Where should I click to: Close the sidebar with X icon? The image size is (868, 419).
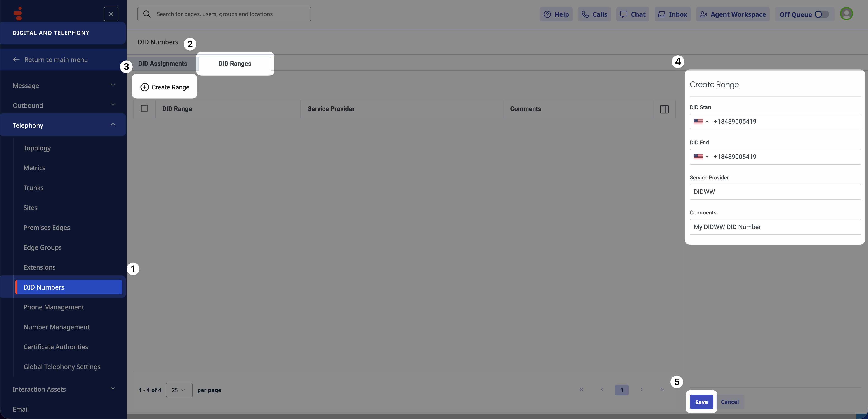111,14
